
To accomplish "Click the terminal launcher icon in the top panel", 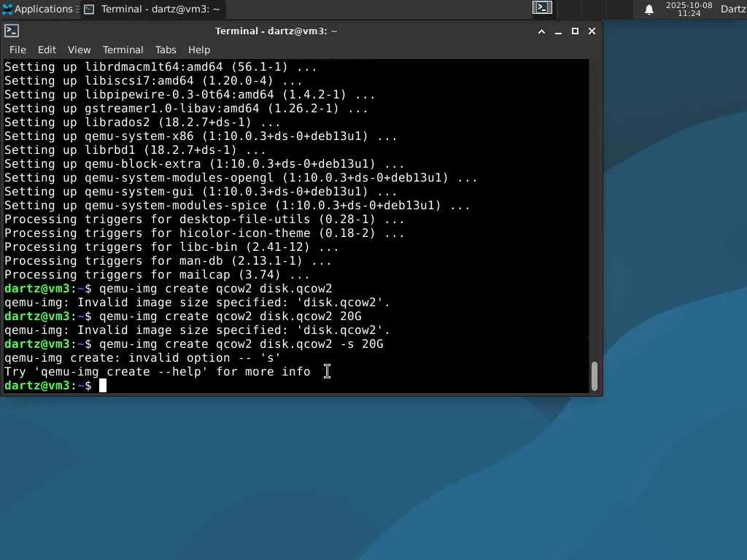I will [x=542, y=7].
